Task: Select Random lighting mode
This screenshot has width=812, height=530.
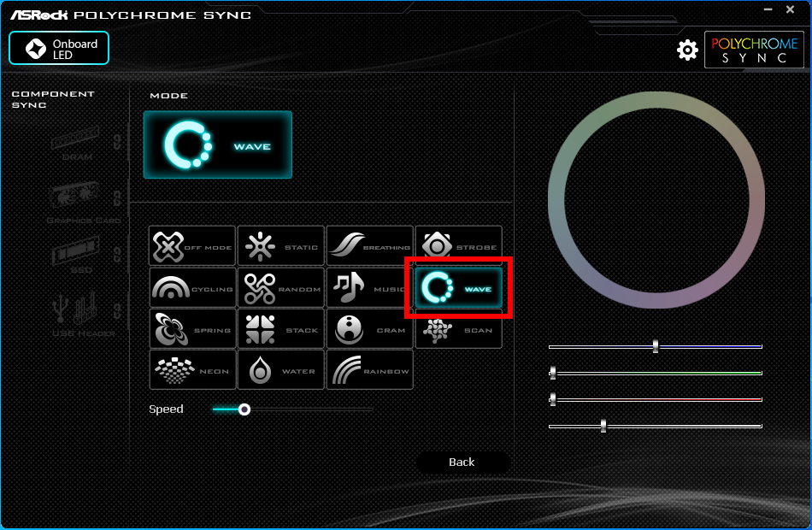Action: click(280, 287)
